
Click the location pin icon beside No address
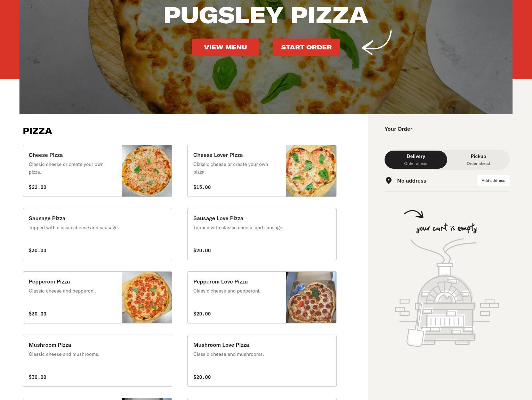389,181
